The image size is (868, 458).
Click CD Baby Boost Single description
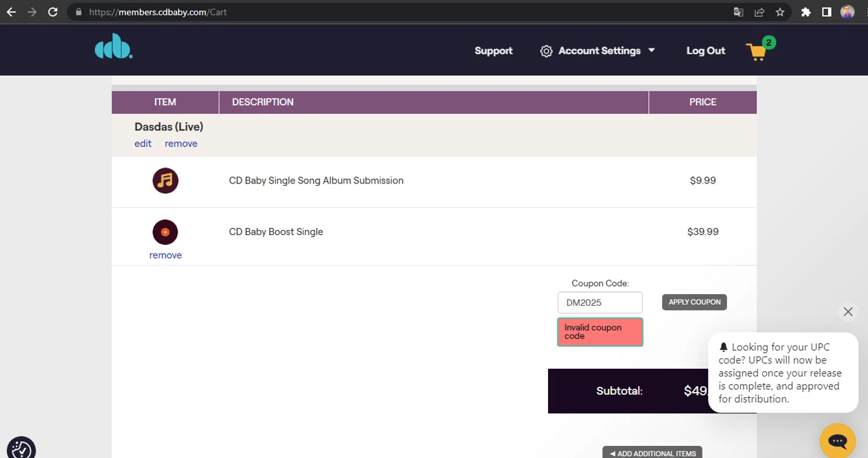pyautogui.click(x=276, y=232)
